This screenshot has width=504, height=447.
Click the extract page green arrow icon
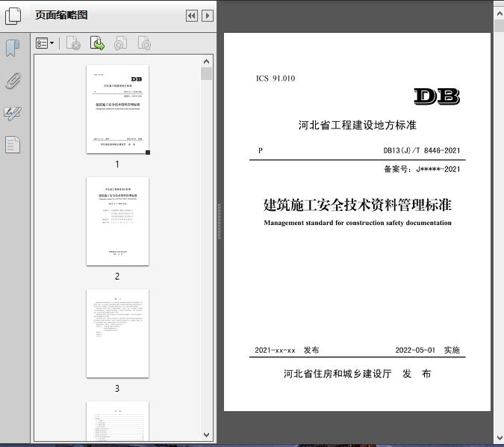[97, 43]
